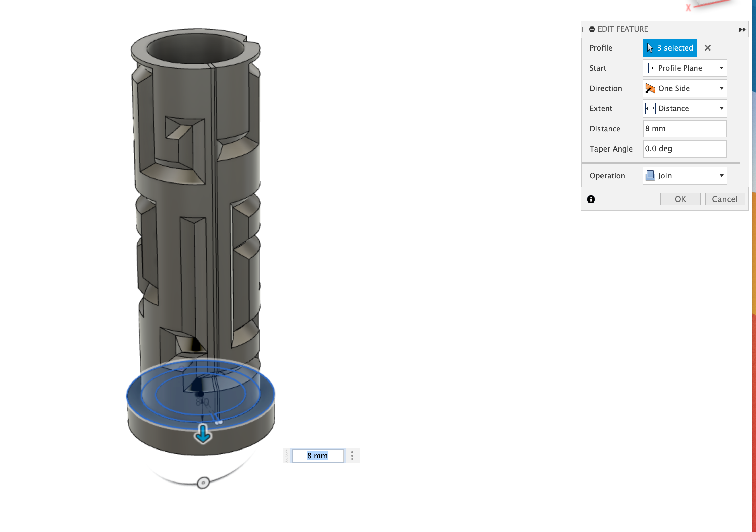This screenshot has width=756, height=532.
Task: Expand the Direction dropdown menu
Action: point(721,88)
